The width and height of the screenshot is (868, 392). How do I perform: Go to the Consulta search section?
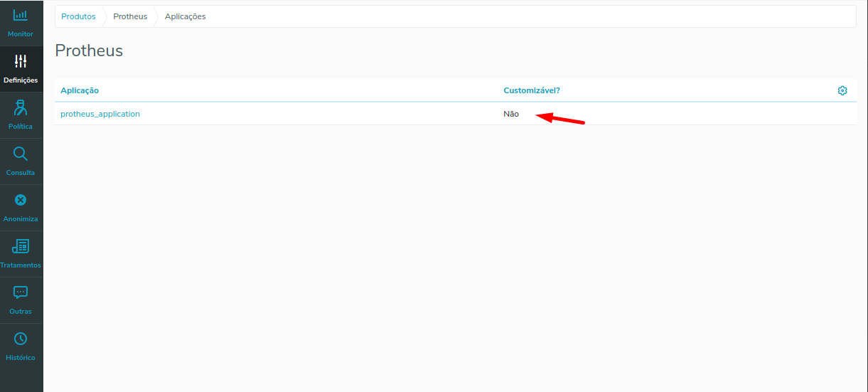click(21, 161)
